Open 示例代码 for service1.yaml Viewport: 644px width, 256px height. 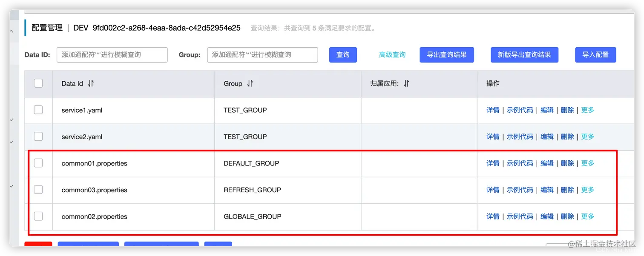tap(520, 110)
